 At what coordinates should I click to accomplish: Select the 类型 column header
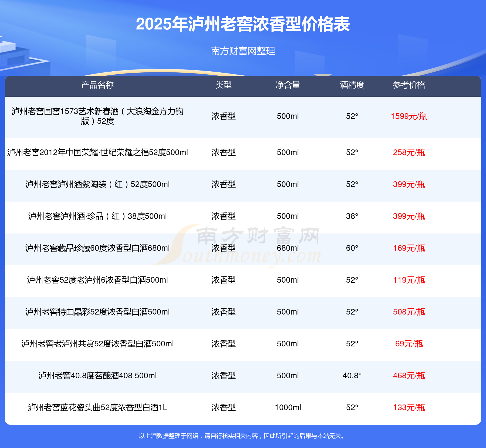[224, 85]
